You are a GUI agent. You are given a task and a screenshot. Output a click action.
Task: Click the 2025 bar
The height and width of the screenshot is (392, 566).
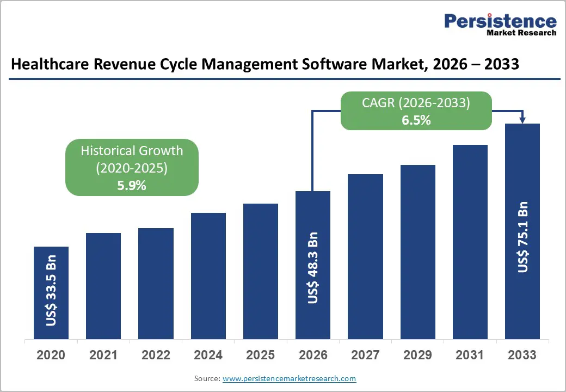click(x=260, y=271)
